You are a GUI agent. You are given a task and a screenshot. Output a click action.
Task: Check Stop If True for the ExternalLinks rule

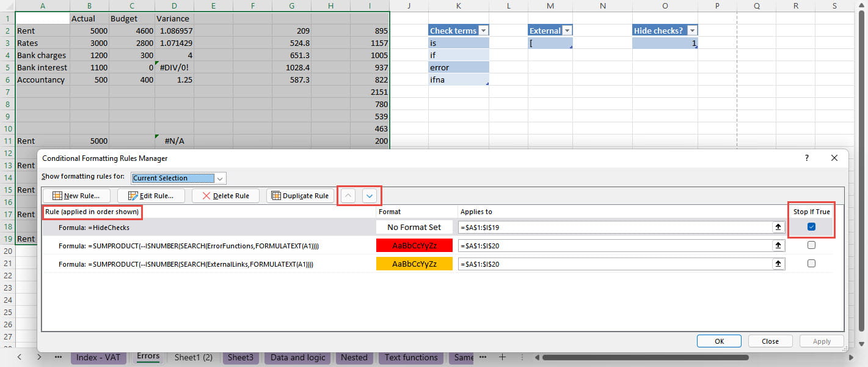coord(811,263)
